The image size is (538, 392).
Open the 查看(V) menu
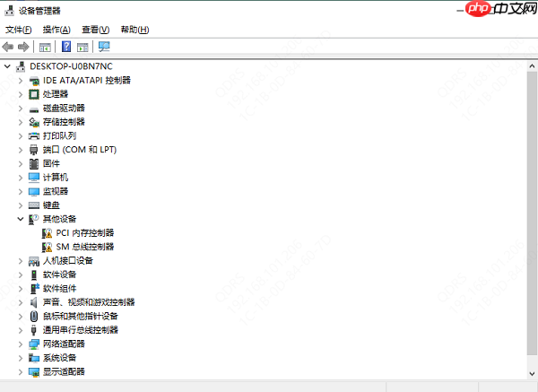[x=95, y=30]
